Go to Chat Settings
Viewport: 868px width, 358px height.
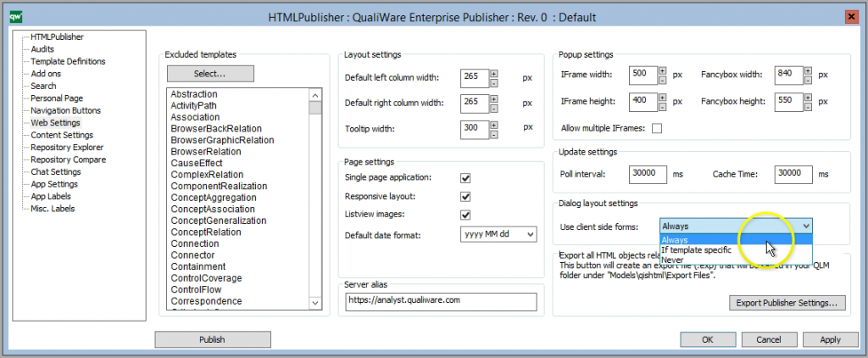coord(55,172)
